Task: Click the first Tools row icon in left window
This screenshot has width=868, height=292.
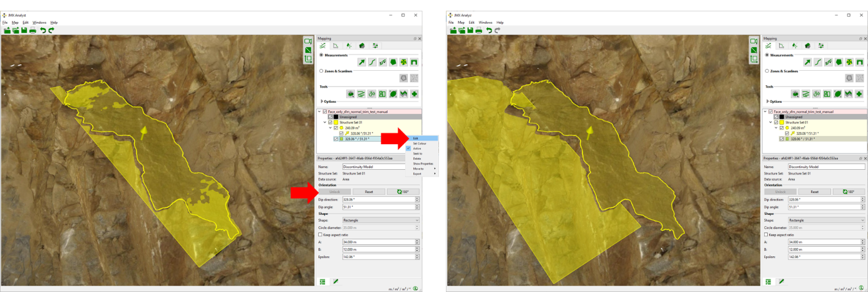Action: pyautogui.click(x=351, y=94)
